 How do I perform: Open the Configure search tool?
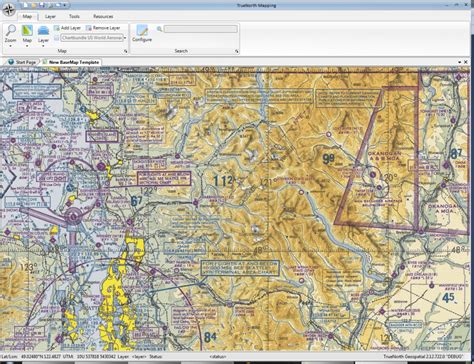click(x=142, y=33)
